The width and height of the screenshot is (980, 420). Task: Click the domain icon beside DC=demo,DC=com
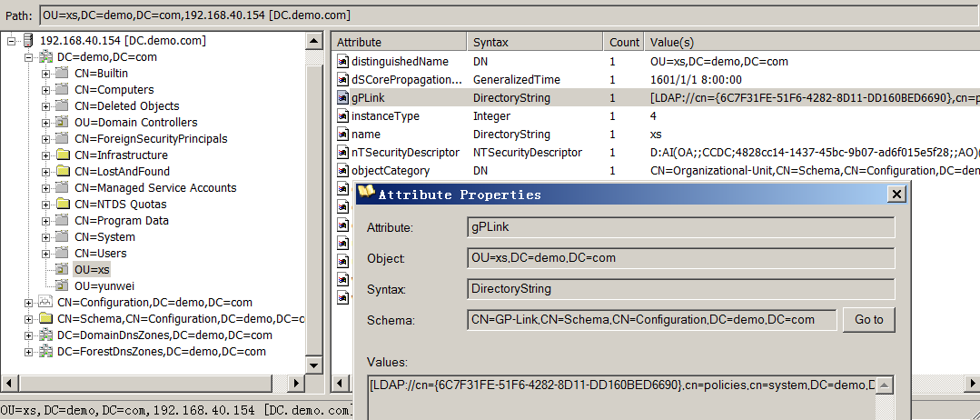pos(45,57)
